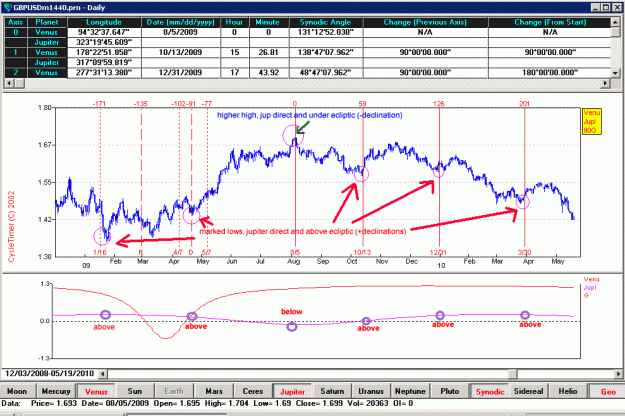Click synodic angle 131°12'52.038" cell

tap(325, 32)
